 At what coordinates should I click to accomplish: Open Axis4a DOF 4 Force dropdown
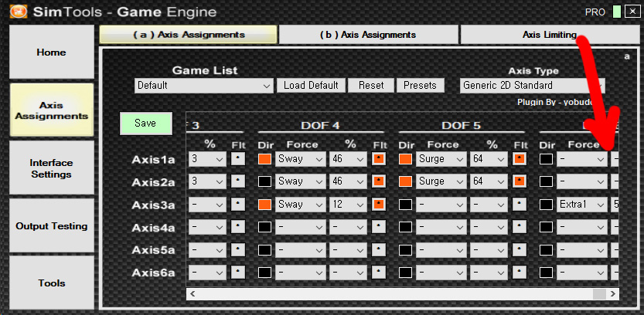click(301, 226)
